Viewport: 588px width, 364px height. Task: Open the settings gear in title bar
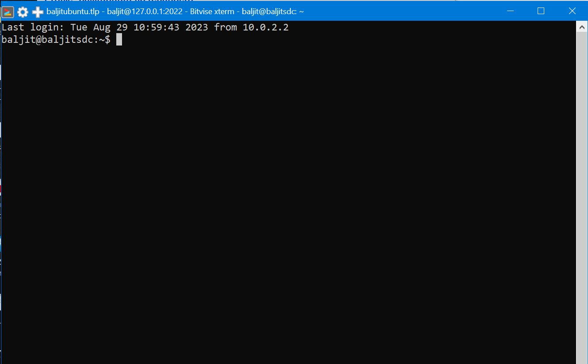23,12
